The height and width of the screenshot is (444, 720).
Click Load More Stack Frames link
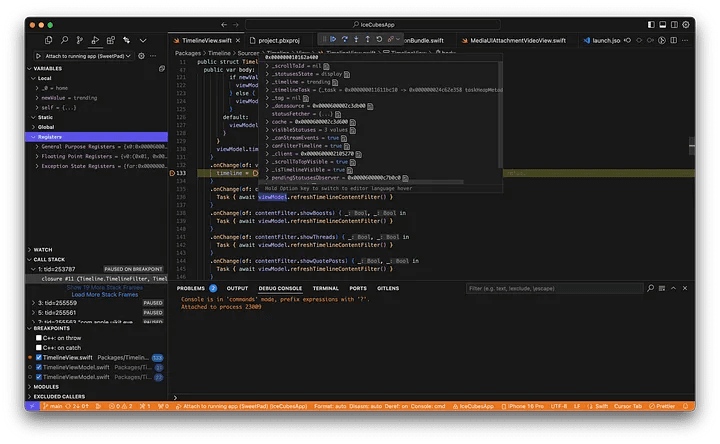(x=105, y=295)
